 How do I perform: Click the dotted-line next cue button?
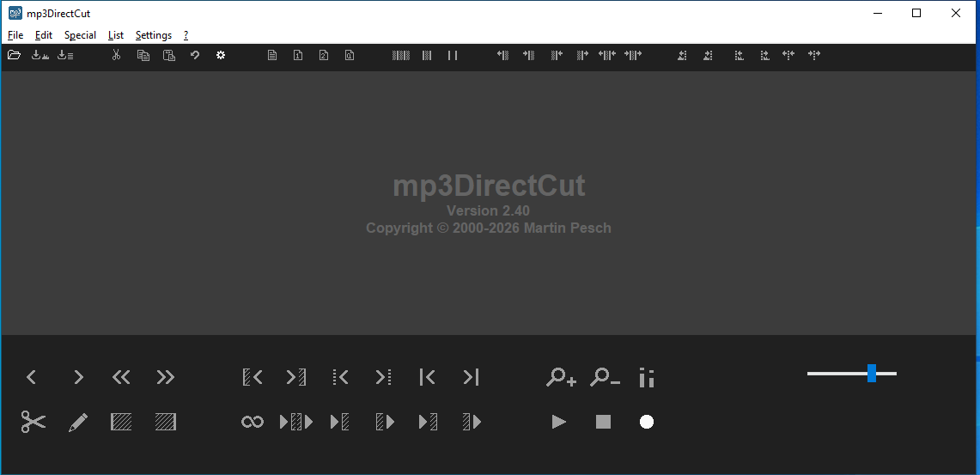point(384,377)
